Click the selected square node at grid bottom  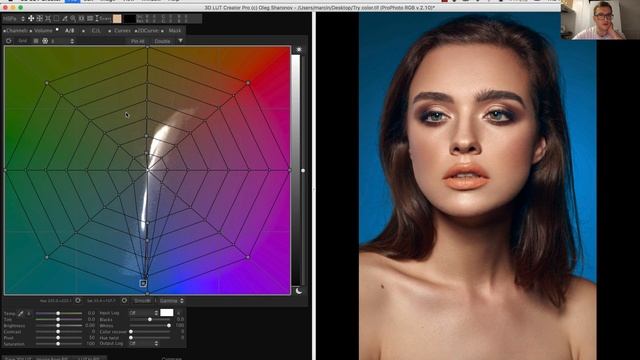pos(143,283)
